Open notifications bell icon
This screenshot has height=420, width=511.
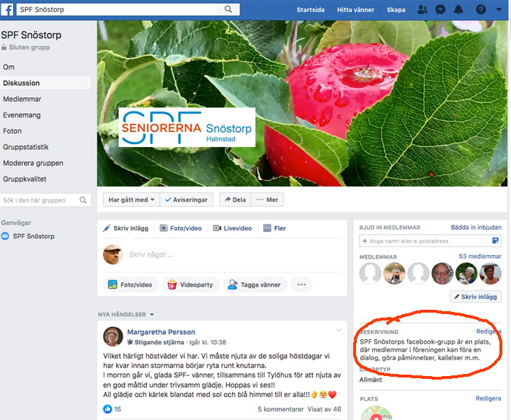(x=458, y=9)
